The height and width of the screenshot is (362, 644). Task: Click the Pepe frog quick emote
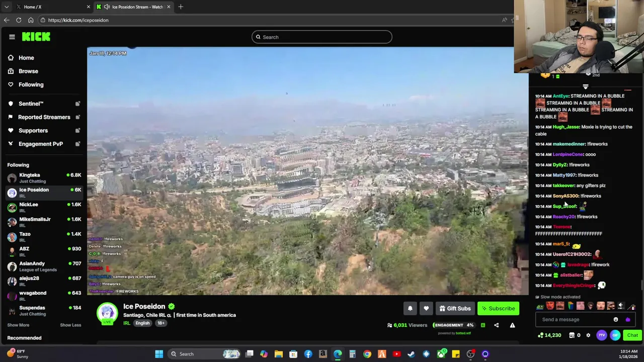[540, 306]
